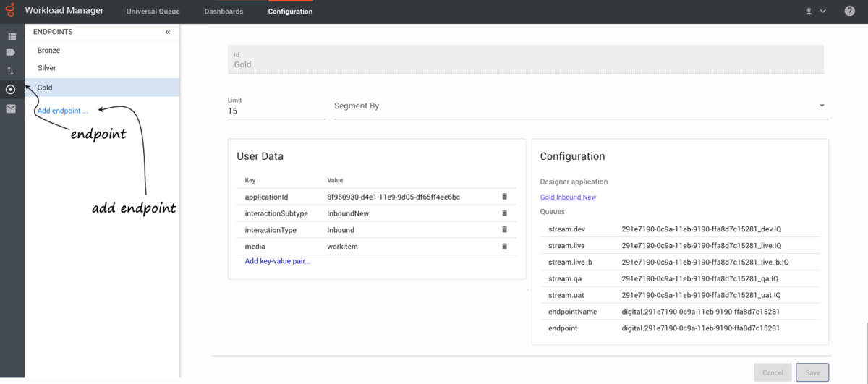Image resolution: width=868 pixels, height=384 pixels.
Task: Open the tag icon in sidebar
Action: click(x=11, y=53)
